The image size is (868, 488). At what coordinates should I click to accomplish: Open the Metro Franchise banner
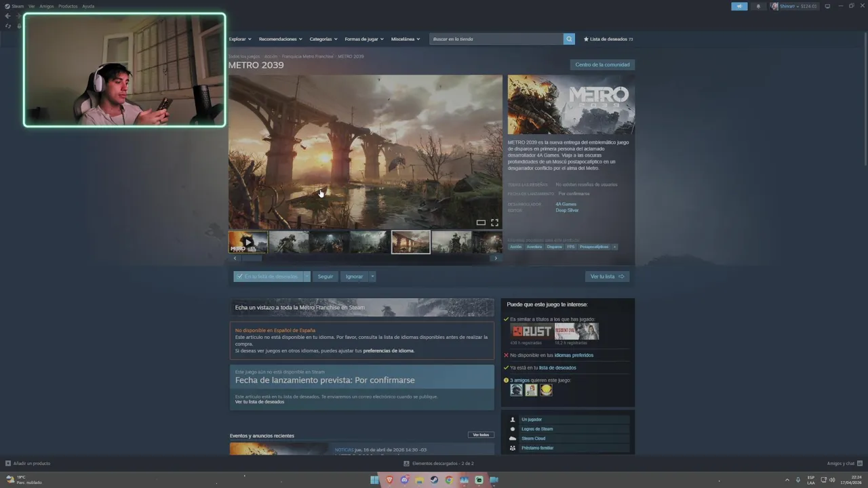pos(362,307)
